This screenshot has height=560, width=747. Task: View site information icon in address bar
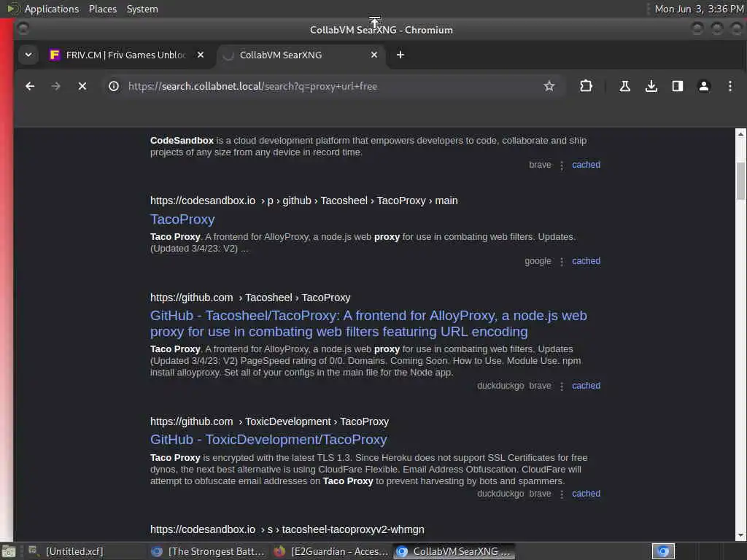coord(113,86)
